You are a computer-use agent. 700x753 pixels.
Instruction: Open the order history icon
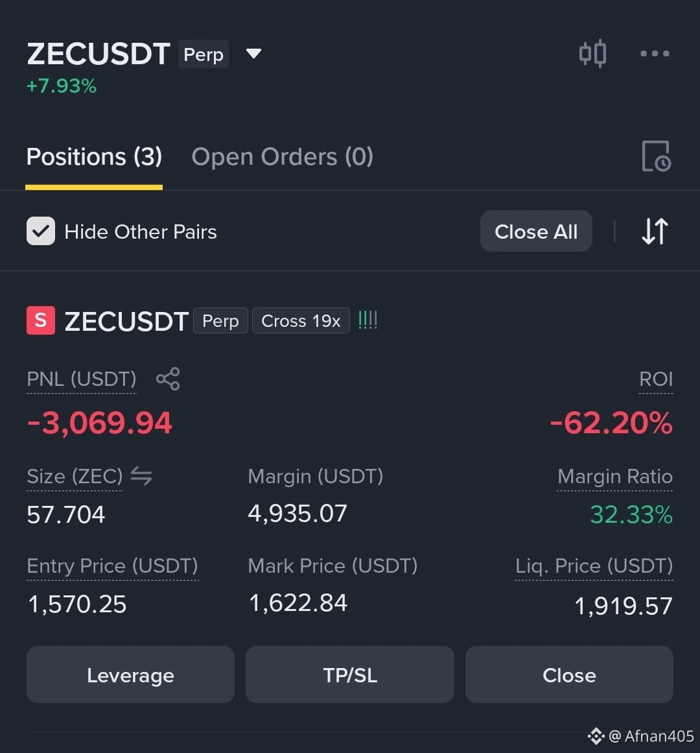point(656,156)
